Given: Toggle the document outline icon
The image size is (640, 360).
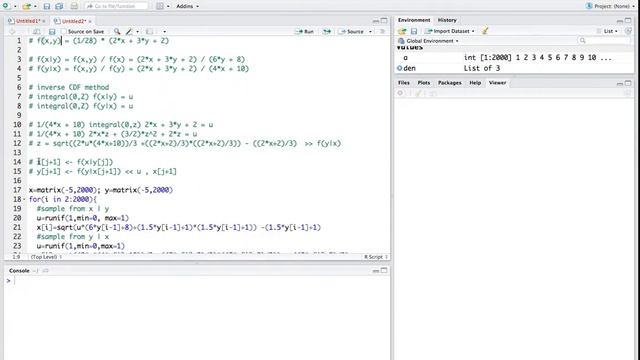Looking at the screenshot, I should 382,31.
